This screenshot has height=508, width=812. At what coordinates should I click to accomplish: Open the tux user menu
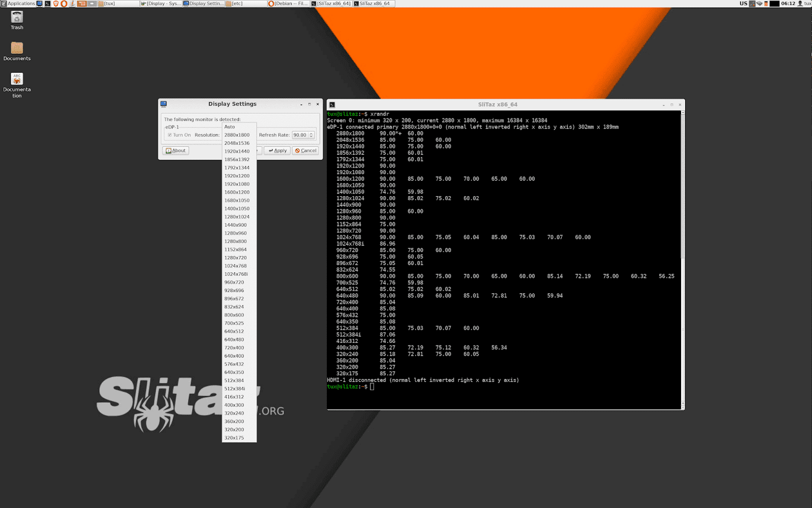point(804,4)
